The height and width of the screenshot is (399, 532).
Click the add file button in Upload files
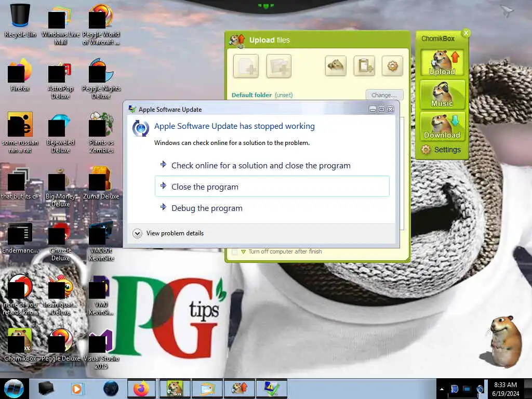coord(246,66)
